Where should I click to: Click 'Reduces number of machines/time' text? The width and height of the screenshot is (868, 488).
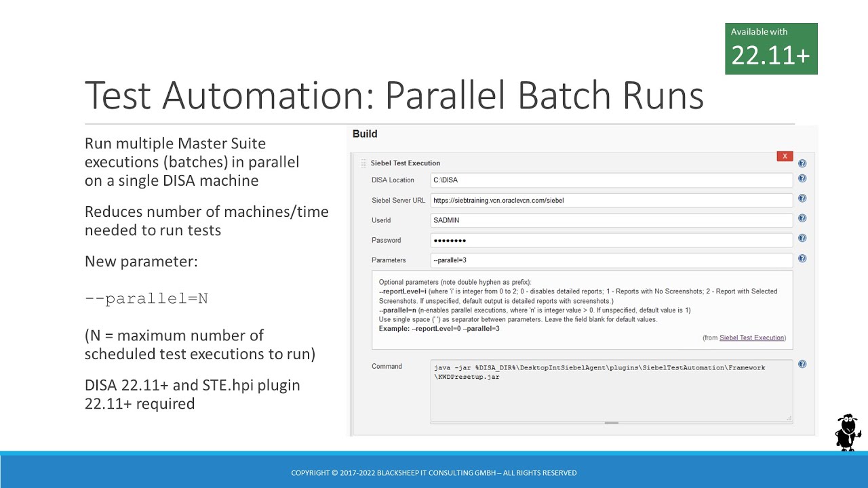207,211
